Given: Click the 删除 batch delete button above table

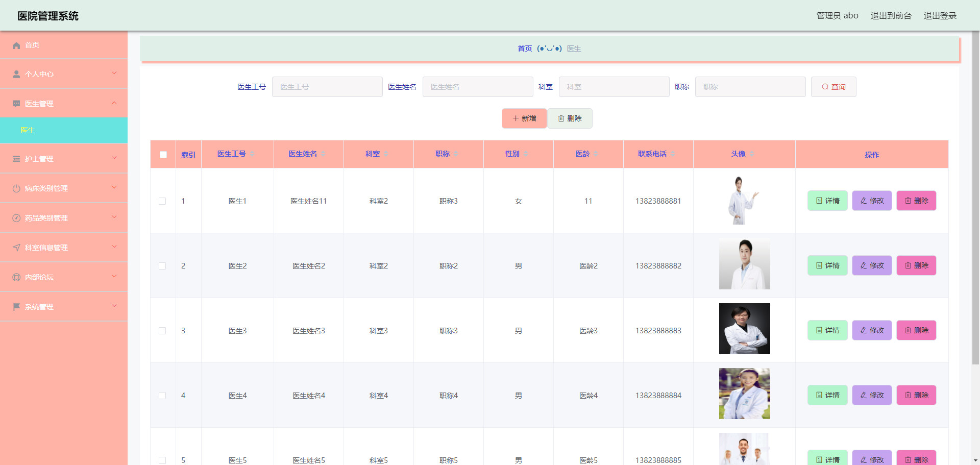Looking at the screenshot, I should [570, 118].
